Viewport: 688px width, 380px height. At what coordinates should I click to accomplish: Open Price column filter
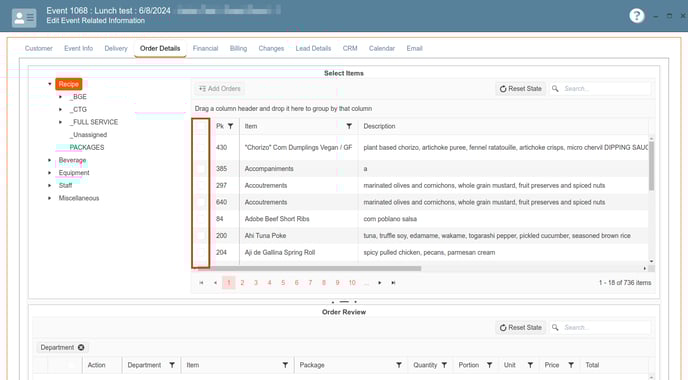[571, 365]
